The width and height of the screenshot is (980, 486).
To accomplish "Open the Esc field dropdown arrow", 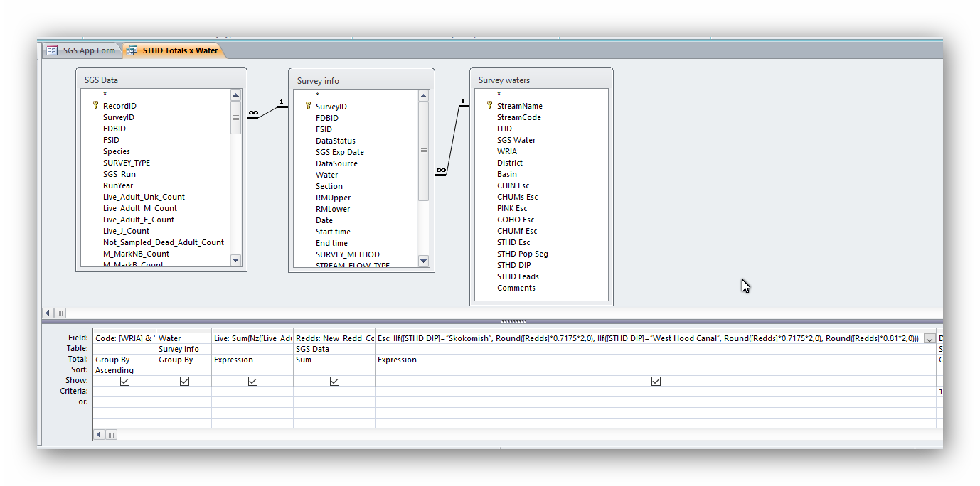I will coord(930,339).
